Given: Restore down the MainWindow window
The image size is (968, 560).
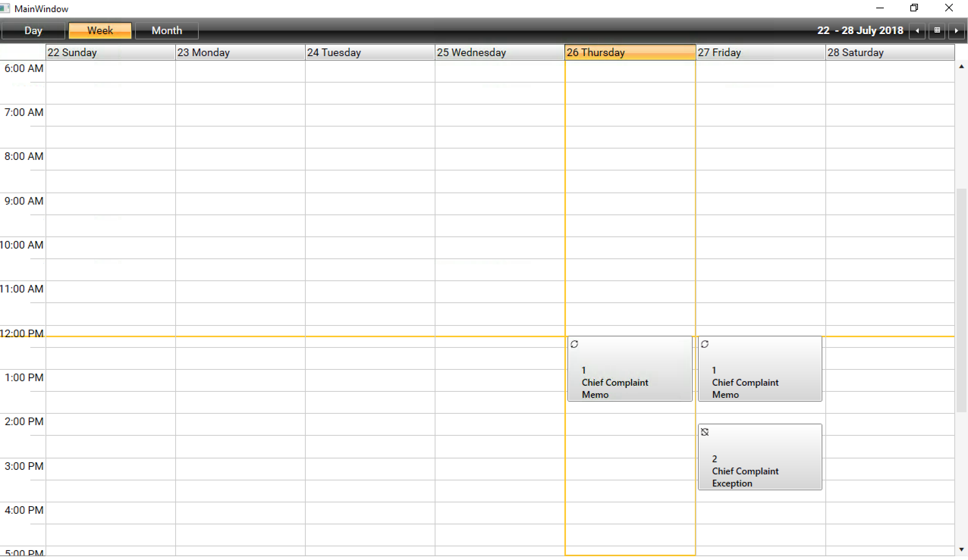Looking at the screenshot, I should point(914,8).
